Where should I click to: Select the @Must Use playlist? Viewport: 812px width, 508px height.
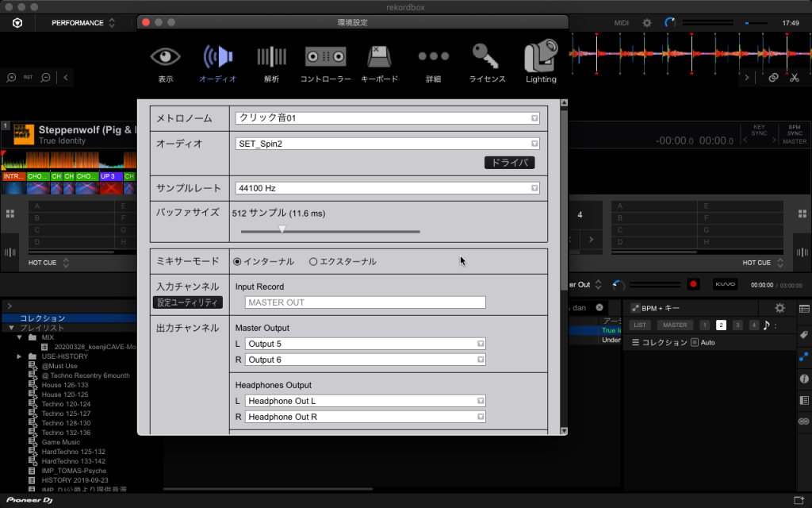click(x=59, y=366)
